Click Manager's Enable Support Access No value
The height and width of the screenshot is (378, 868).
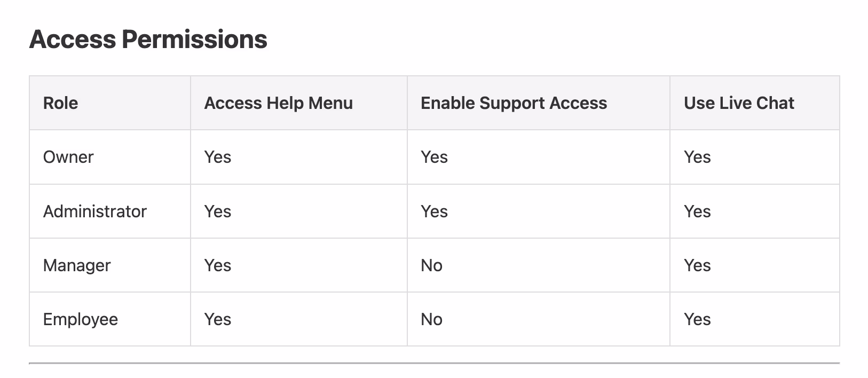(x=431, y=265)
